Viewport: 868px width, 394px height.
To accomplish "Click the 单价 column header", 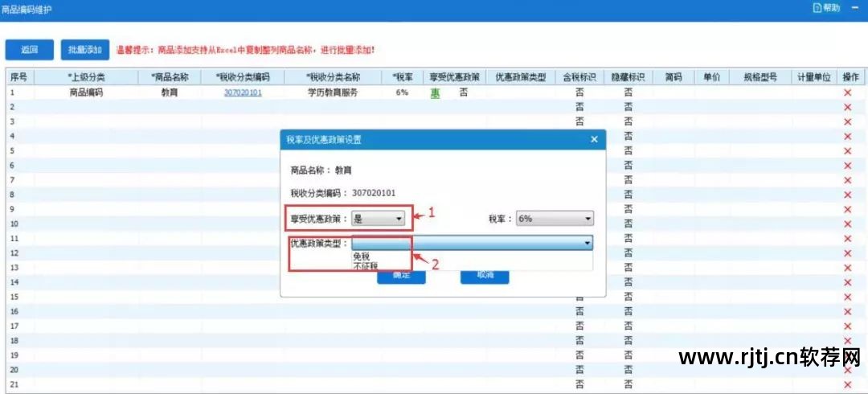I will [x=711, y=77].
